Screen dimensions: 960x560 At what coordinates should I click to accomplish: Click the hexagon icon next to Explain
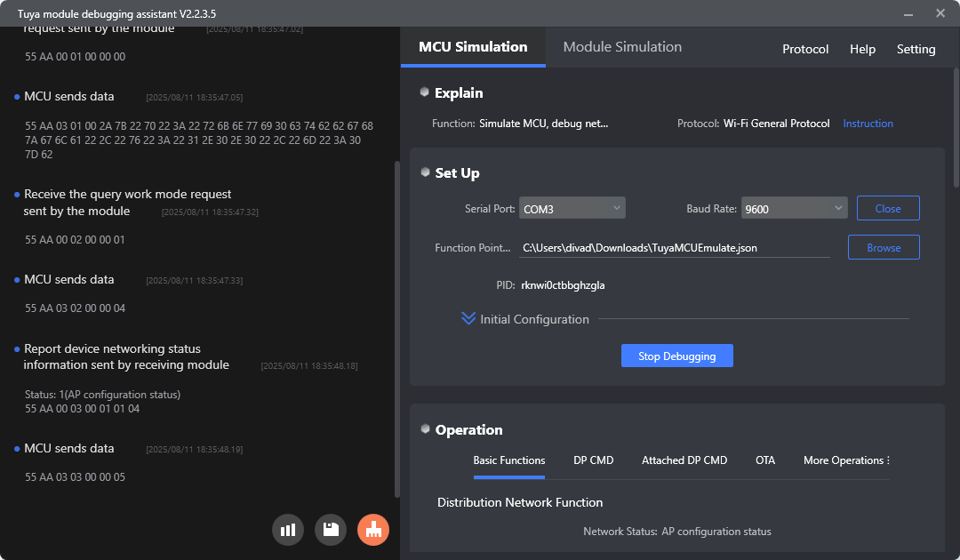point(424,92)
